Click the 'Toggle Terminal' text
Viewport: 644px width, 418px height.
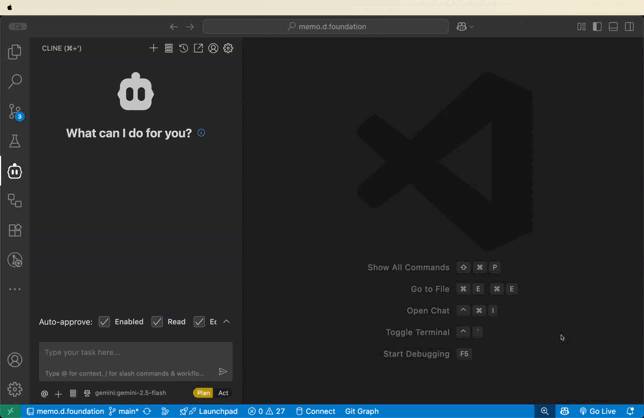[x=417, y=332]
